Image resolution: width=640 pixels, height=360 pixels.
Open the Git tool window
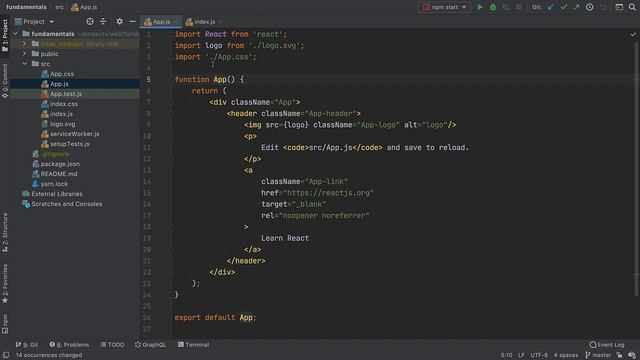27,344
